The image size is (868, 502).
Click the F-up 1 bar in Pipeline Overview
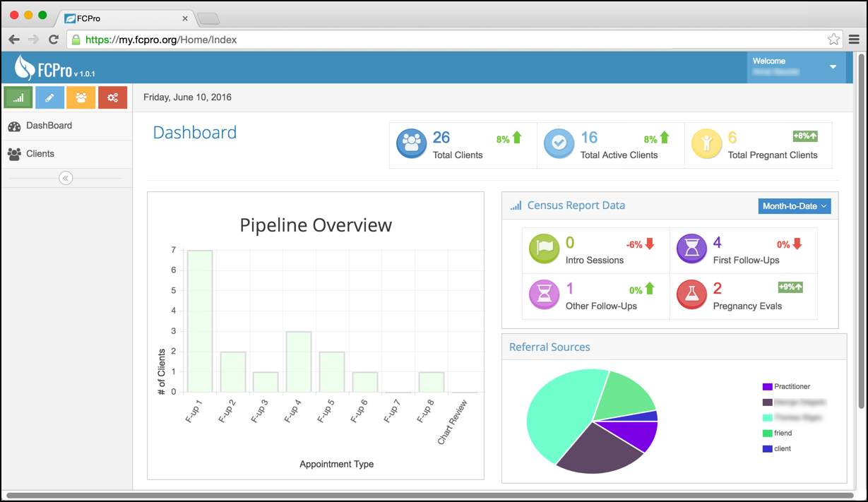pyautogui.click(x=199, y=321)
